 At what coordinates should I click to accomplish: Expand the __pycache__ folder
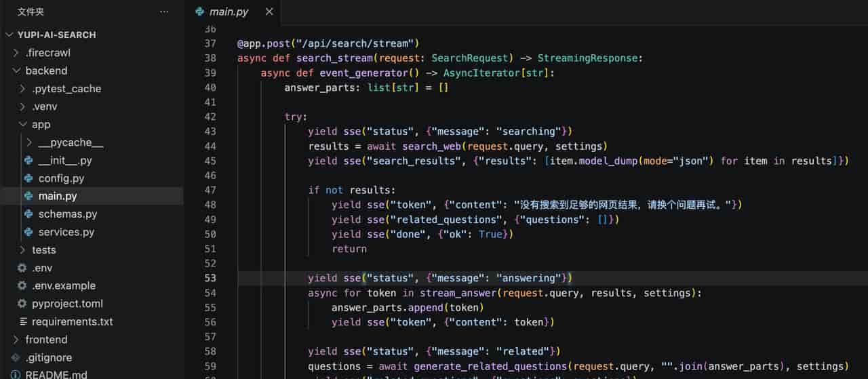pyautogui.click(x=29, y=142)
